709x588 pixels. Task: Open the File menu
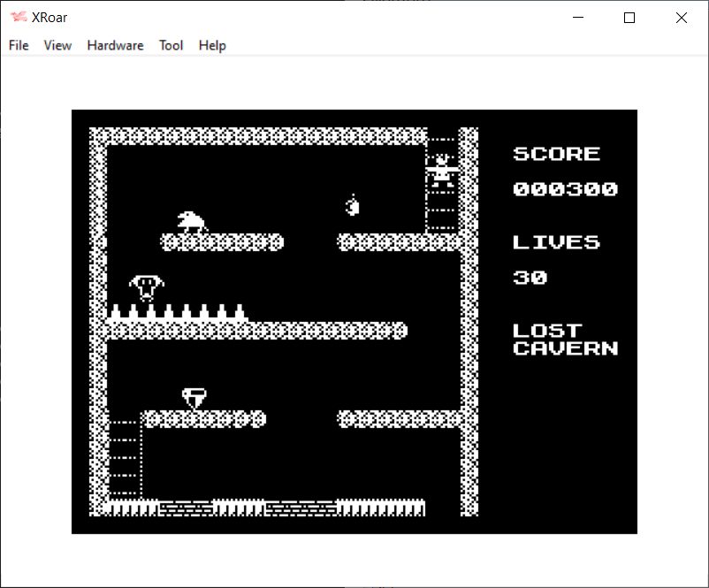click(x=19, y=45)
